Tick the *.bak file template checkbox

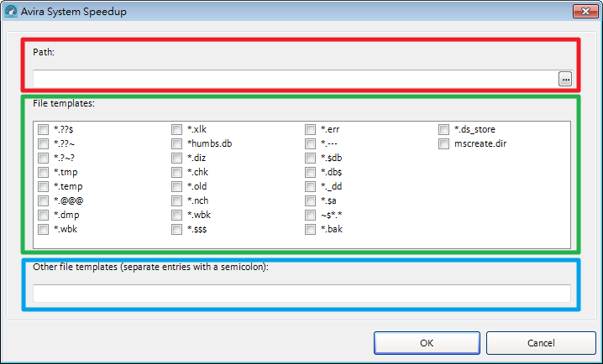311,229
